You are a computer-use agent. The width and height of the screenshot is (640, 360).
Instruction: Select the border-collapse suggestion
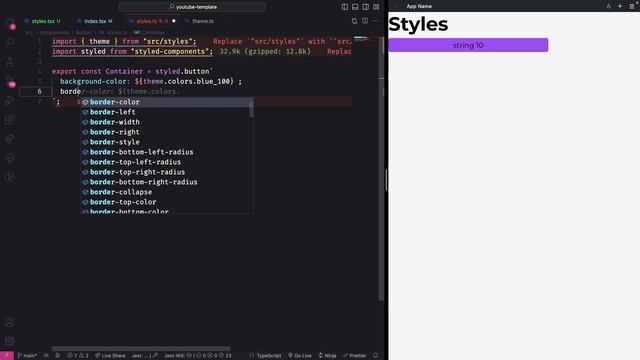[x=167, y=192]
